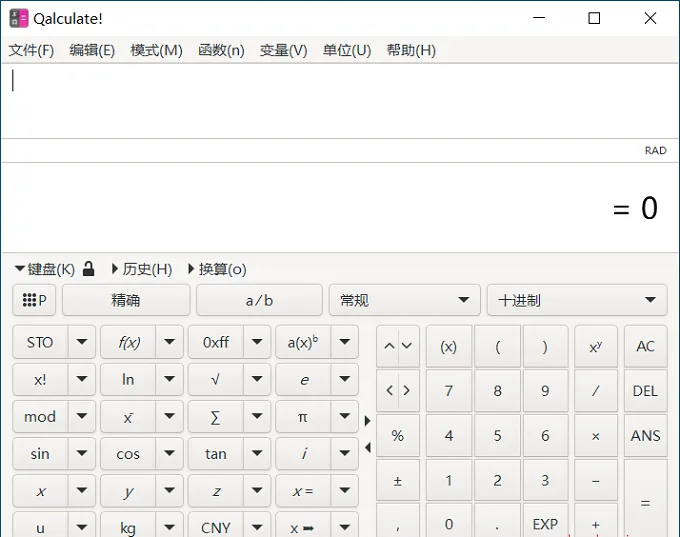Click inside the expression entry field
Screen dimensions: 680x537
[340, 101]
